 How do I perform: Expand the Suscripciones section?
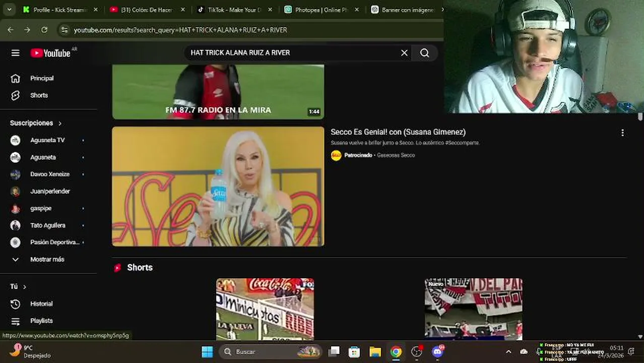click(36, 123)
